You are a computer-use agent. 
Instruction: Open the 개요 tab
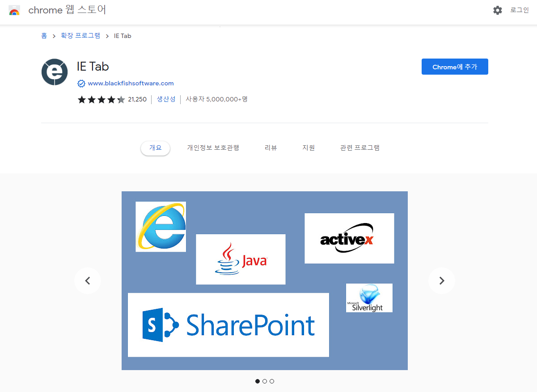tap(155, 148)
